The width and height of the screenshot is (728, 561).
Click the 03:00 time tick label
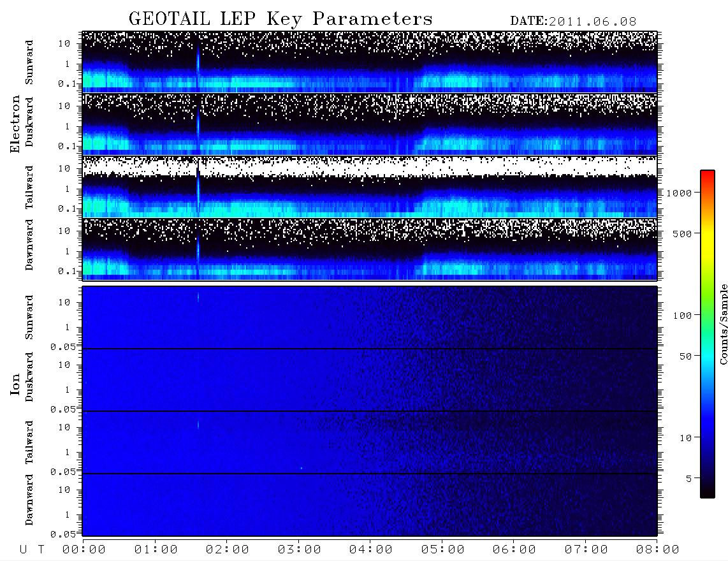point(300,550)
